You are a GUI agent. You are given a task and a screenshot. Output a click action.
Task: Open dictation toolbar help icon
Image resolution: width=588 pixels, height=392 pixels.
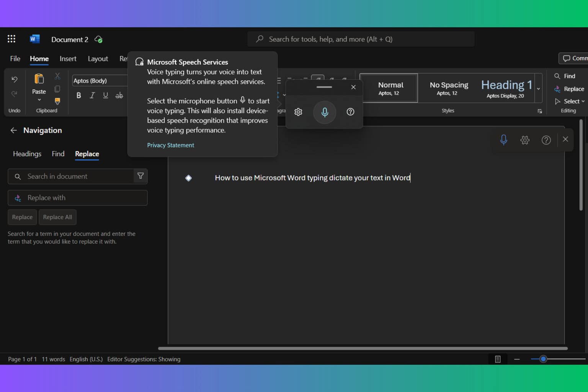546,140
